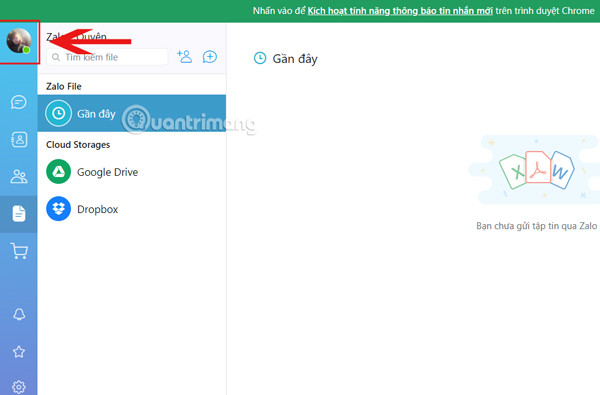This screenshot has width=600, height=395.
Task: Click the Gần đây header in main panel
Action: coord(286,59)
